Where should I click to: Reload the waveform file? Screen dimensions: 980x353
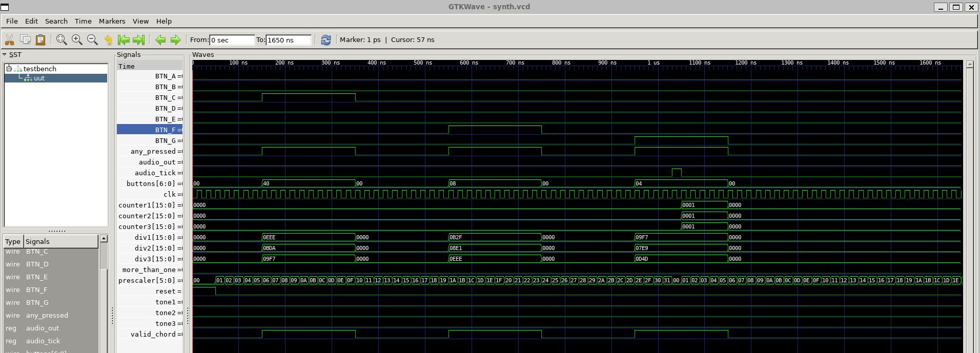point(325,40)
